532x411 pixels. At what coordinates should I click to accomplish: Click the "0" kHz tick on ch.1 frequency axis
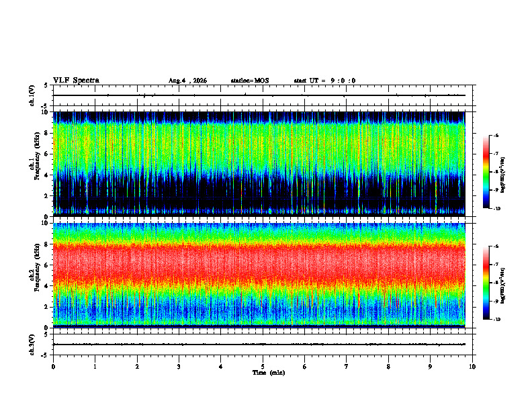point(47,217)
